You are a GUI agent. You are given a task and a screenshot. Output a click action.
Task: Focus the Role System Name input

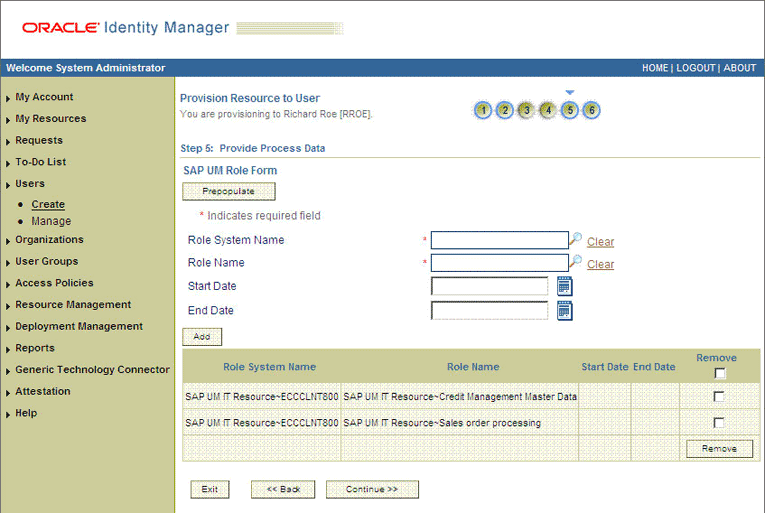[x=500, y=240]
